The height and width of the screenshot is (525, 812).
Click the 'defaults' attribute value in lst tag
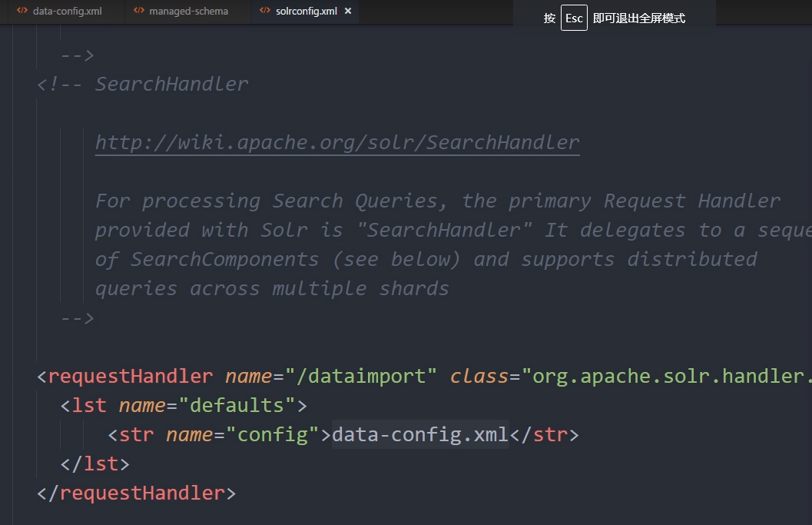(237, 405)
